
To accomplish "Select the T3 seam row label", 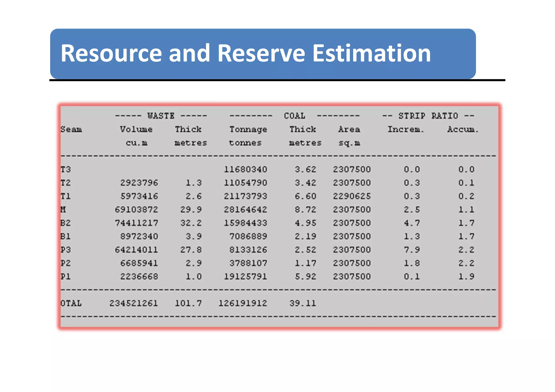I will [x=66, y=169].
